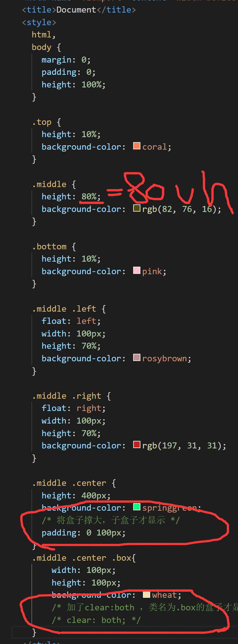Click the Document title text

coord(76,10)
